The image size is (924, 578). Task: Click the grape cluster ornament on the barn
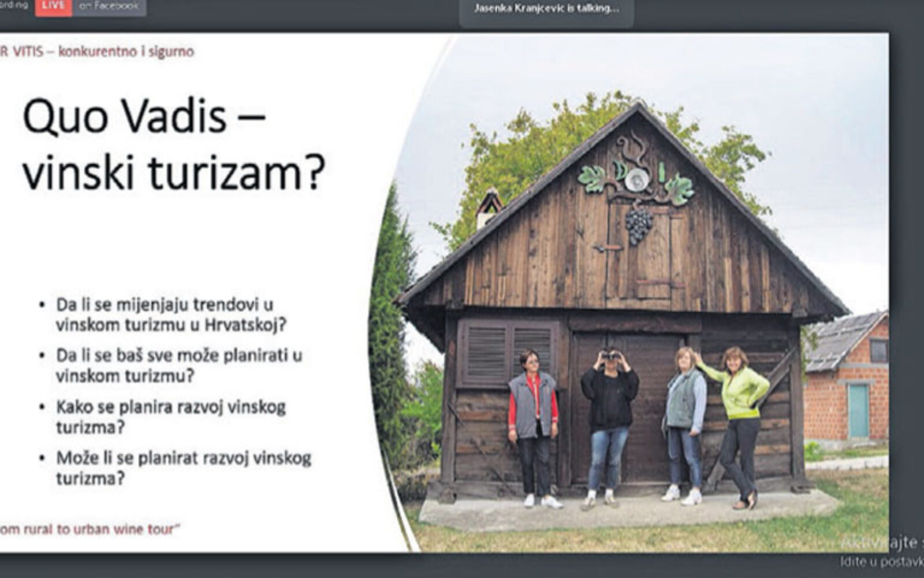click(639, 225)
